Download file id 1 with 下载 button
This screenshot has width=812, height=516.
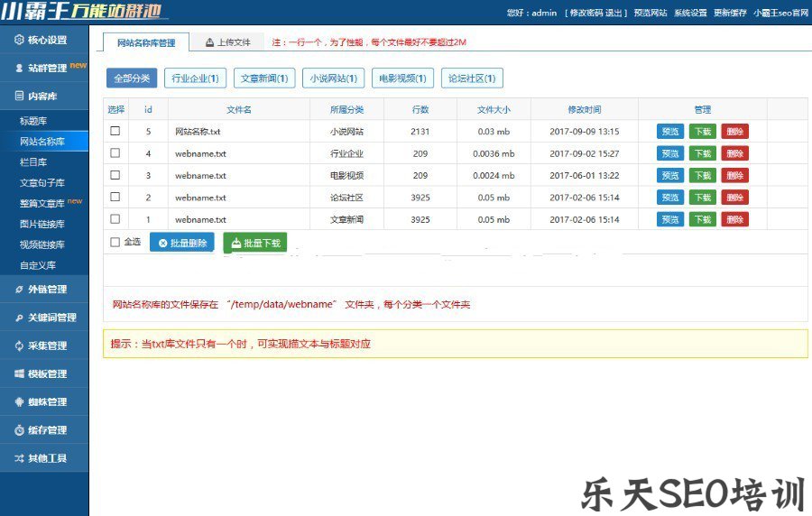[703, 219]
